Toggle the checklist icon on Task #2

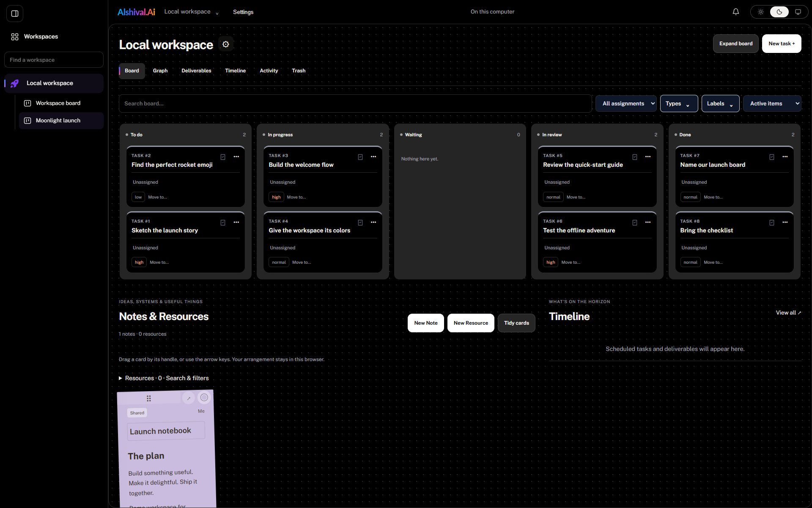coord(223,157)
